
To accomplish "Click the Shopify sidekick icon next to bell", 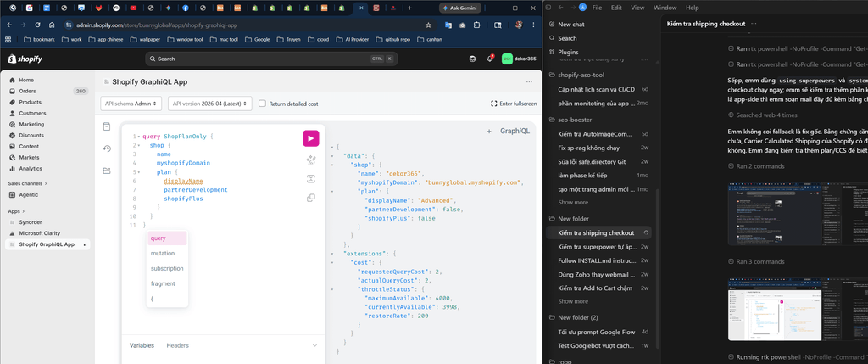I will click(x=472, y=59).
